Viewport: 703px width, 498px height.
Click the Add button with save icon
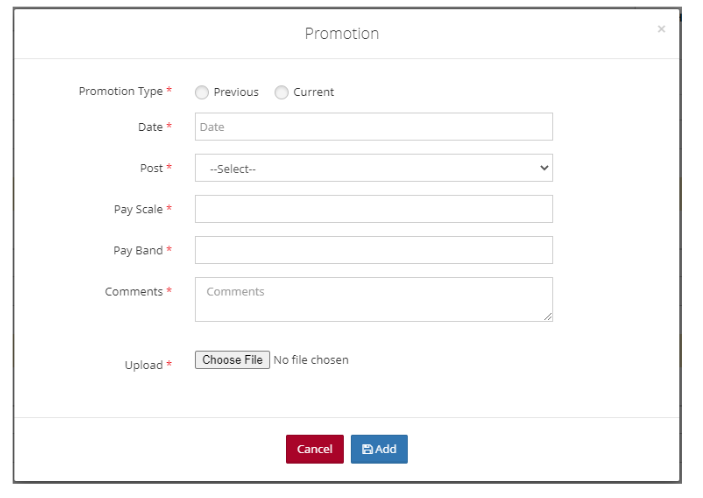click(379, 449)
